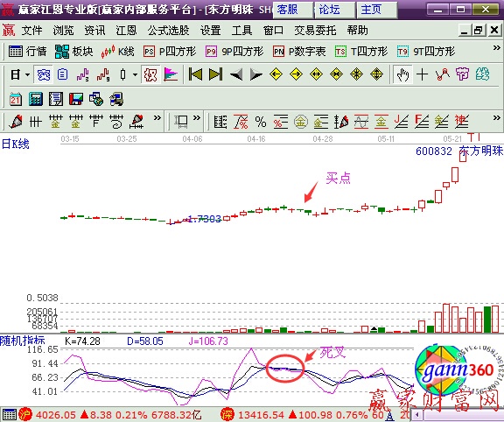
Task: Step forward with the right triangle
Action: (x=256, y=74)
